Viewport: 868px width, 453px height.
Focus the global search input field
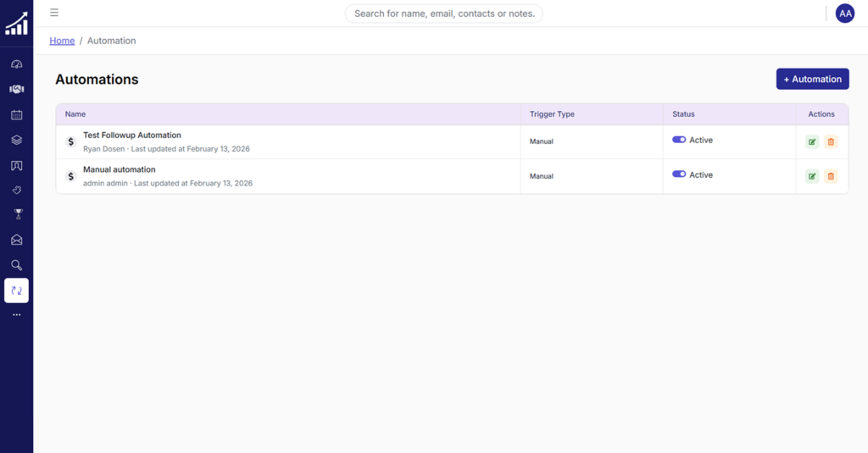pyautogui.click(x=443, y=14)
